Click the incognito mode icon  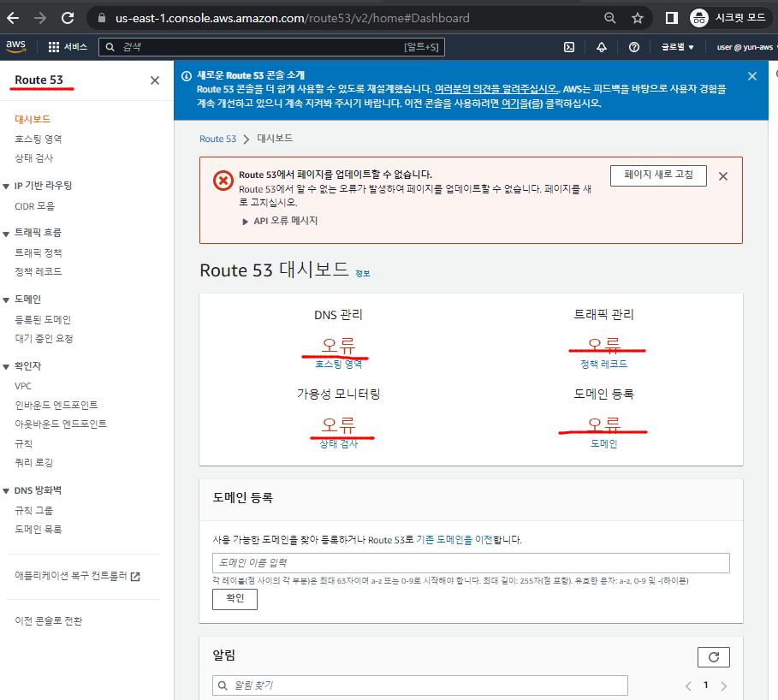pos(699,18)
